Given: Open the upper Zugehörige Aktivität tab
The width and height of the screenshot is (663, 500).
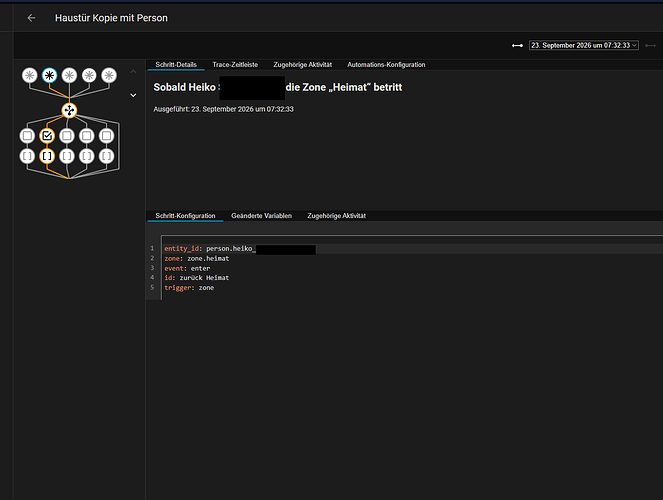Looking at the screenshot, I should tap(303, 65).
